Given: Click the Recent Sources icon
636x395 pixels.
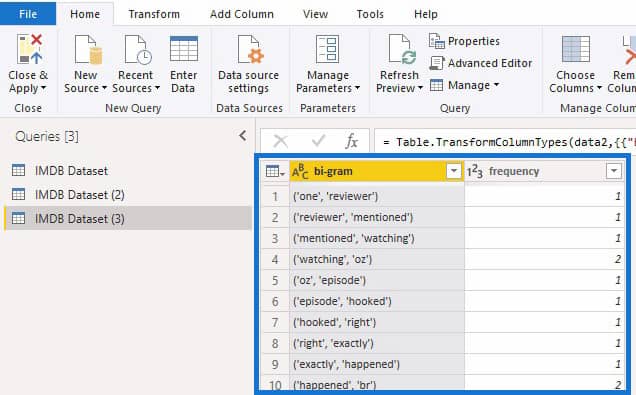Looking at the screenshot, I should tap(138, 50).
